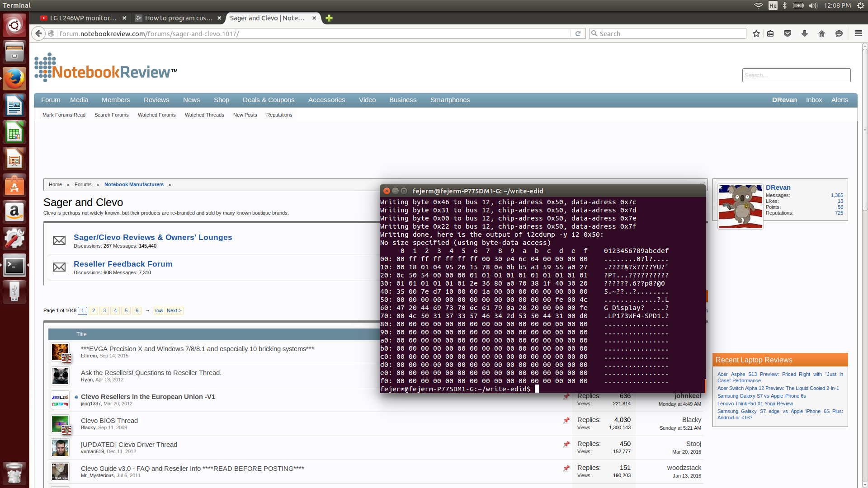The height and width of the screenshot is (488, 868).
Task: Click the NotebookReview logo
Action: tap(106, 68)
